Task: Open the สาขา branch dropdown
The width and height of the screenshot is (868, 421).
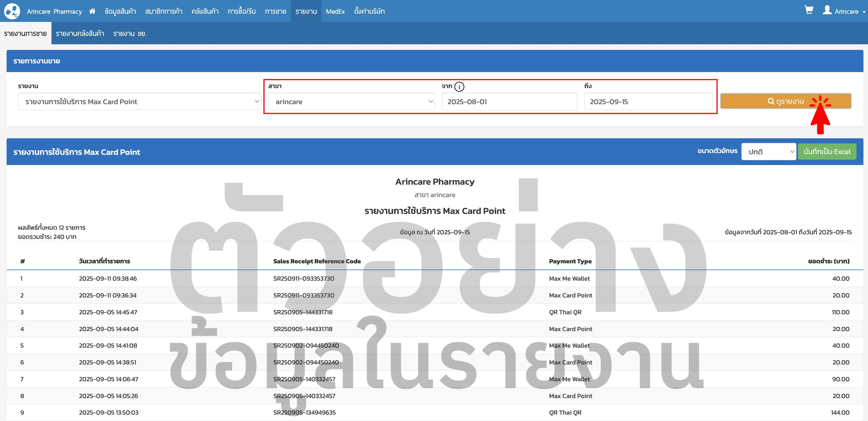Action: (351, 101)
